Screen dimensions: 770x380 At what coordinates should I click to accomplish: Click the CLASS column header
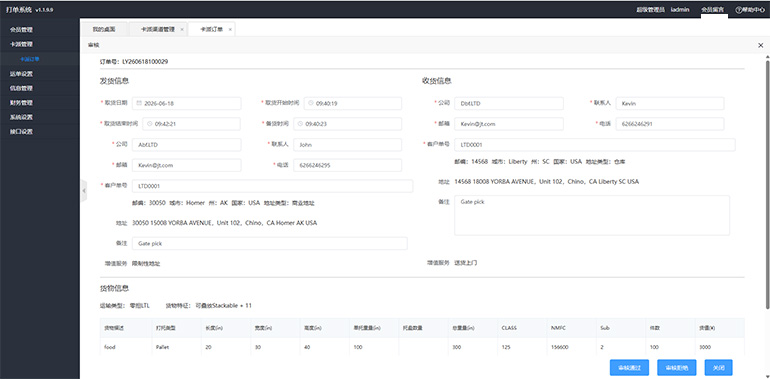coord(522,328)
